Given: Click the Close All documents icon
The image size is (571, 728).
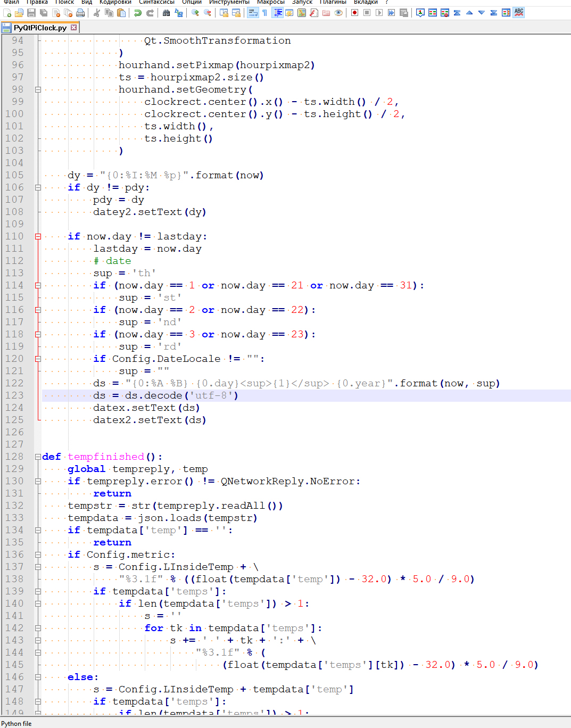Looking at the screenshot, I should [x=68, y=13].
